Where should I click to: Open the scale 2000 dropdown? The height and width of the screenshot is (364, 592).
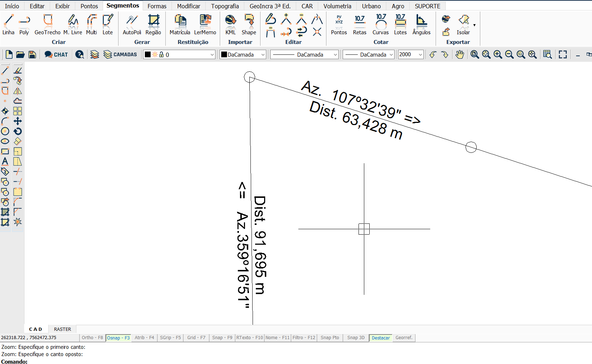pos(420,54)
